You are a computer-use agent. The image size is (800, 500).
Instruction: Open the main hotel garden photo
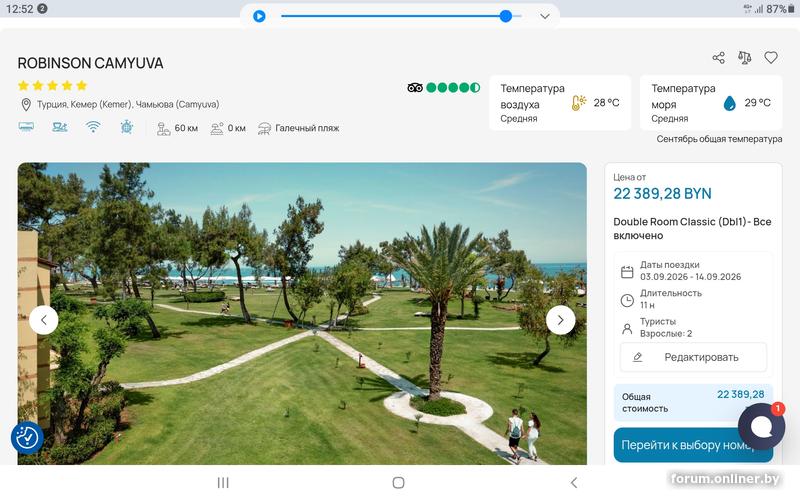pyautogui.click(x=302, y=313)
